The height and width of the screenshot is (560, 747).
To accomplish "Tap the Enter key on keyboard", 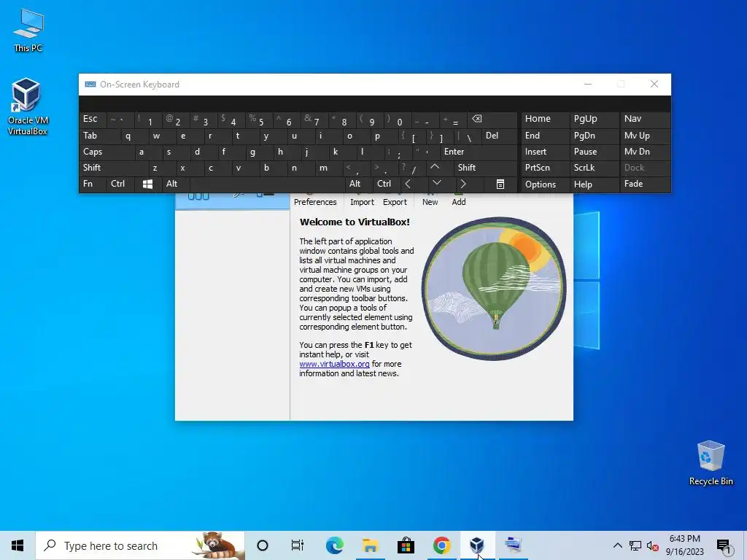I will (479, 152).
